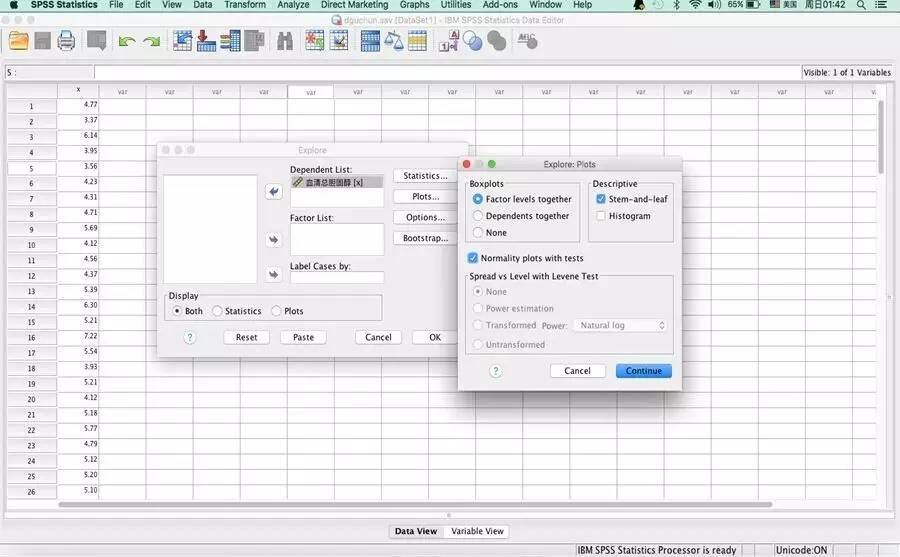Screen dimensions: 900x557
Task: Show all variables using the gray circles icon
Action: 496,41
